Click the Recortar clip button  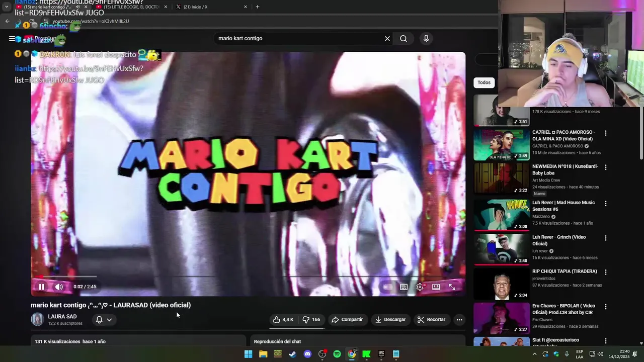tap(431, 320)
